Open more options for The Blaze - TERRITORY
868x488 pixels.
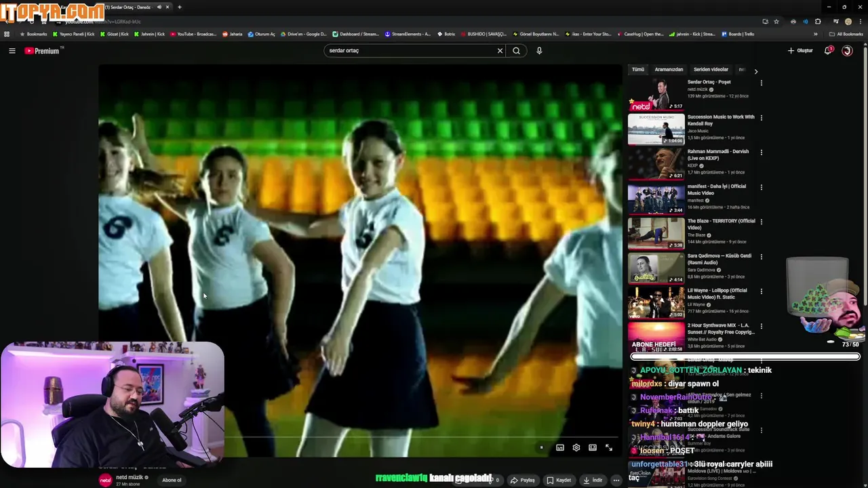(761, 222)
